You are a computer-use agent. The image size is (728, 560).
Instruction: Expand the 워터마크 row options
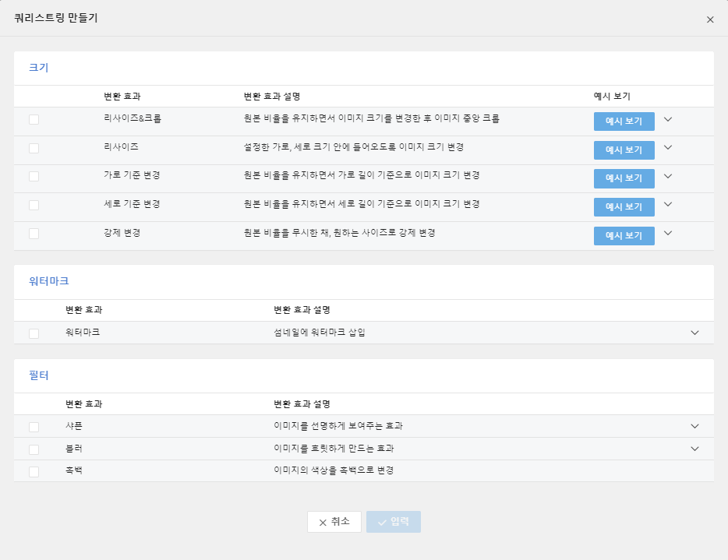coord(694,333)
